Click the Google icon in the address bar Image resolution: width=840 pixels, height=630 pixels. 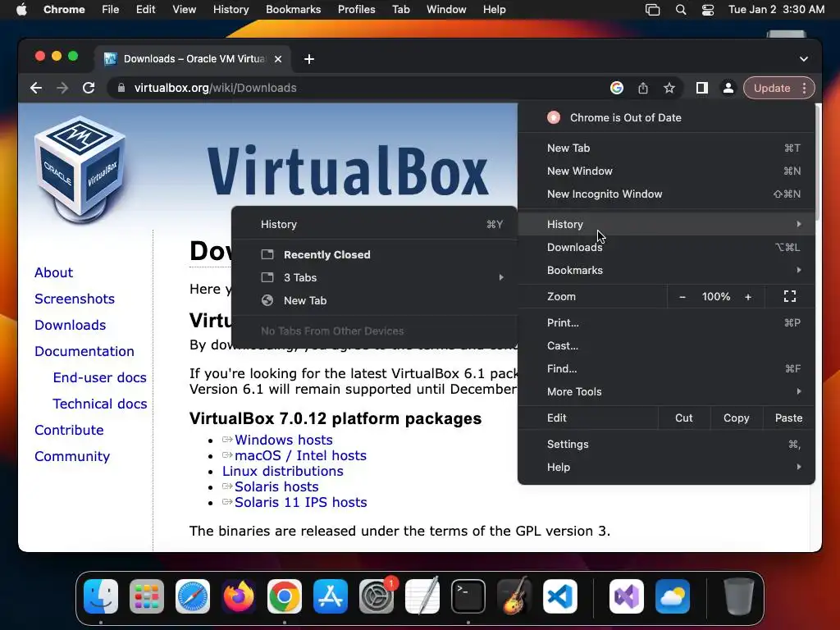[x=617, y=88]
